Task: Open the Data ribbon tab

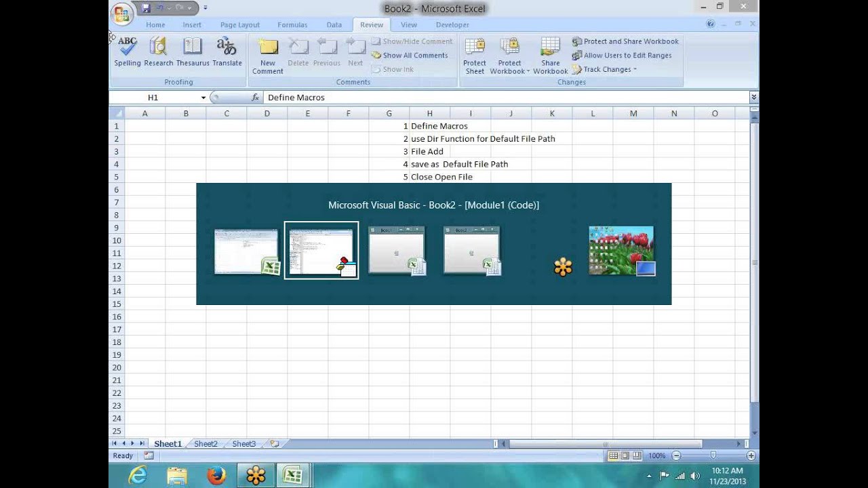Action: pyautogui.click(x=334, y=25)
